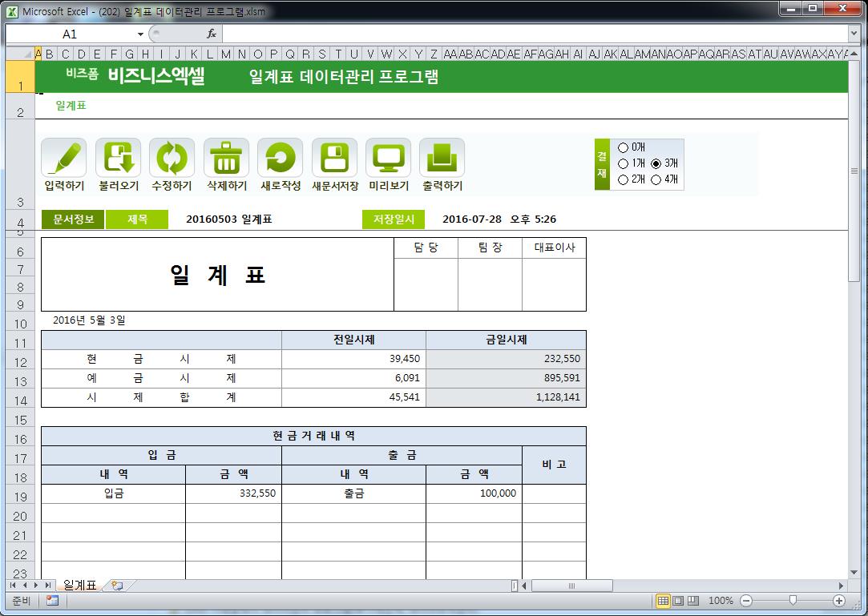This screenshot has height=616, width=868.
Task: Click the 팀장 approval header cell
Action: (x=490, y=248)
